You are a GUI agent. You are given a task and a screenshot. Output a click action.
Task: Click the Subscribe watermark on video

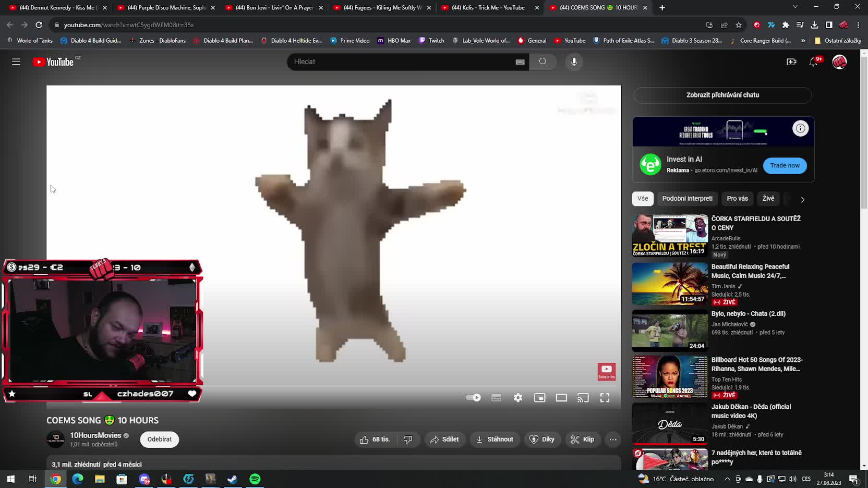[x=606, y=372]
